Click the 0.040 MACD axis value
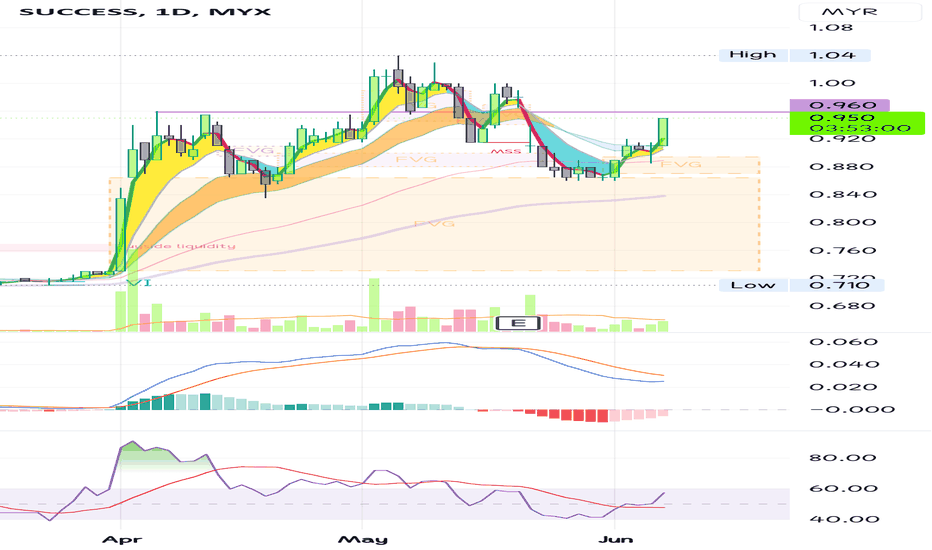This screenshot has width=932, height=550. pos(844,364)
